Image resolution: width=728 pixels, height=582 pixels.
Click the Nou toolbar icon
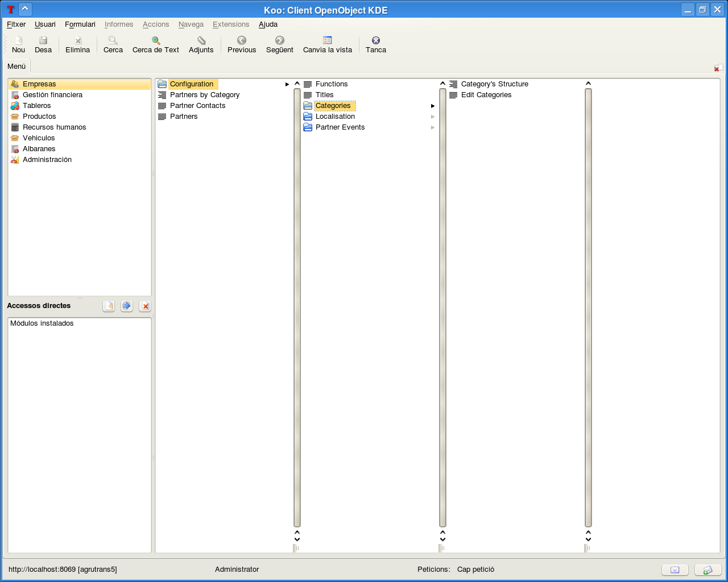[18, 44]
